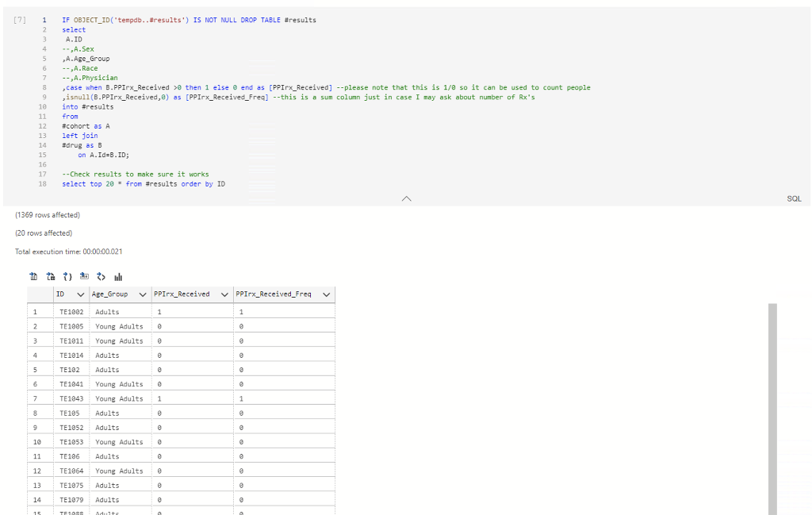Save results as Excel icon
The image size is (812, 515).
(x=51, y=277)
